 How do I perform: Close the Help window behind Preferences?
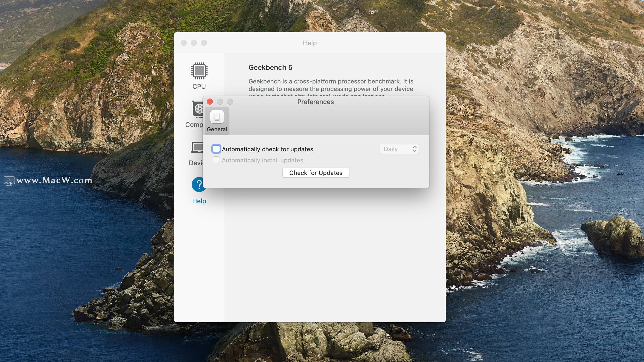(x=184, y=43)
